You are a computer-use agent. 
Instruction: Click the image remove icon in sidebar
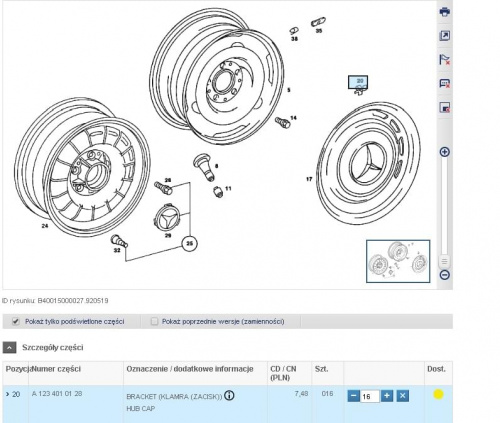tap(445, 108)
